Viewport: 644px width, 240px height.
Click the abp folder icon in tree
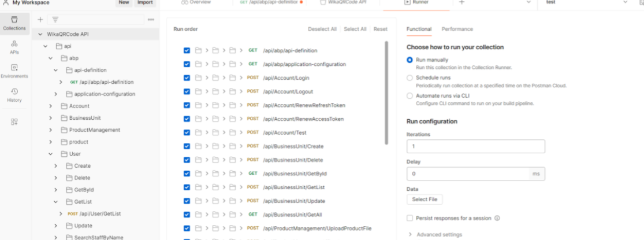coord(64,58)
